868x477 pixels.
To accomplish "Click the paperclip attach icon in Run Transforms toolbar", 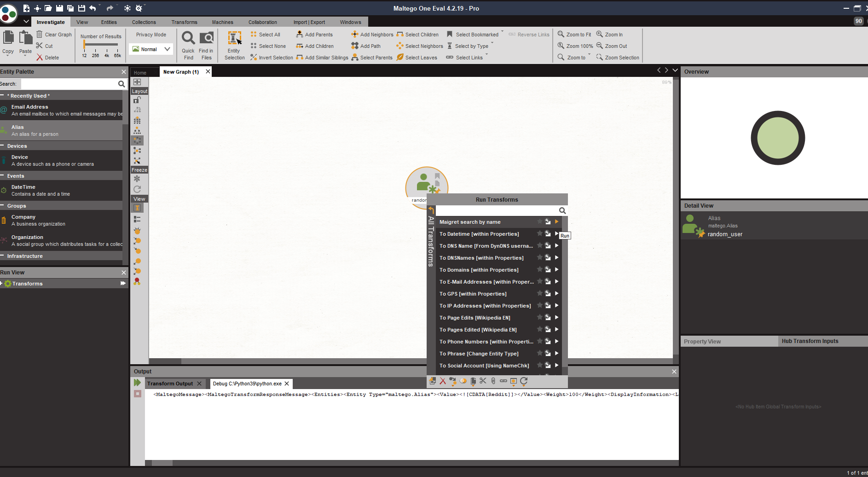I will (493, 381).
